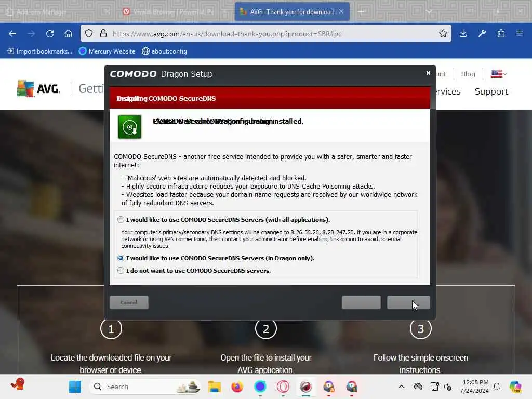Click the AVG logo

pyautogui.click(x=38, y=88)
